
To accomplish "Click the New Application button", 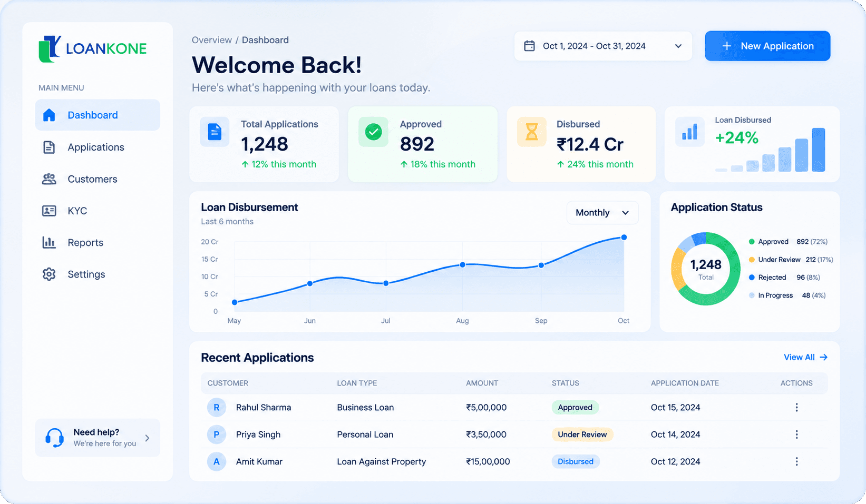I will coord(767,46).
